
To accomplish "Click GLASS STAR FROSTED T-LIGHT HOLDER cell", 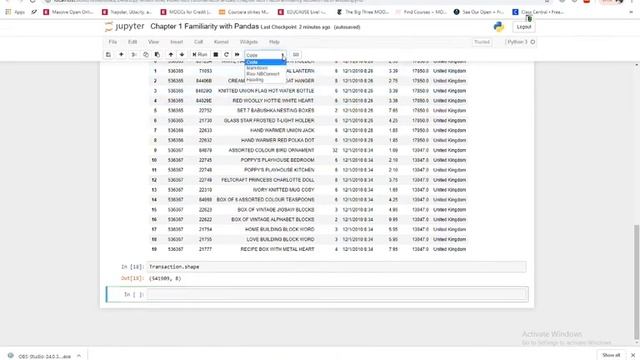I will coord(269,121).
